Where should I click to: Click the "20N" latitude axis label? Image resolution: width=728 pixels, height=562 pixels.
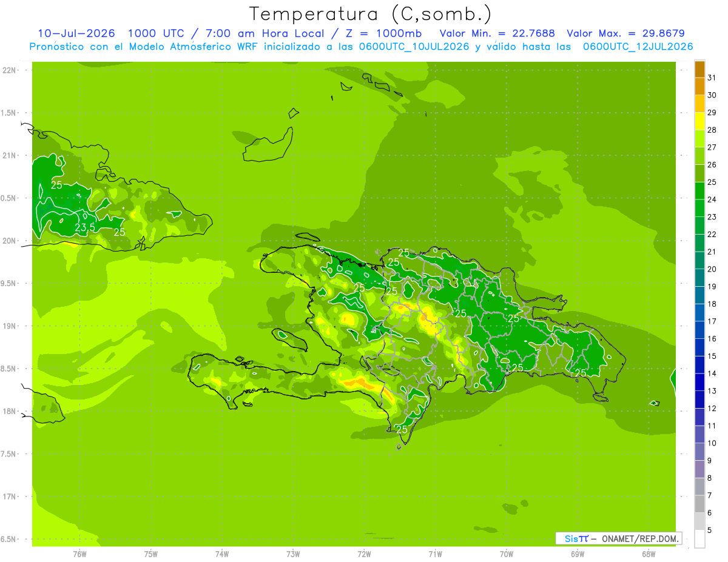coord(9,241)
